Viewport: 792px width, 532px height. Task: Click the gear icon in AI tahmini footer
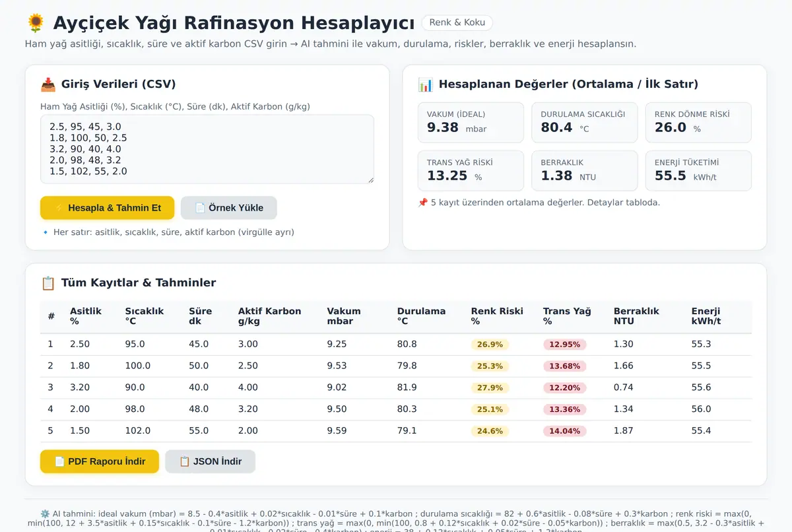tap(45, 514)
